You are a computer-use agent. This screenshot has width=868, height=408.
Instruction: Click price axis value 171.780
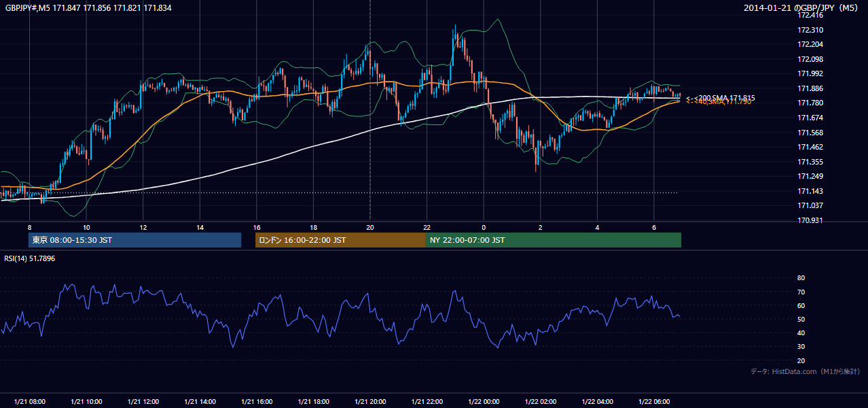[x=811, y=103]
